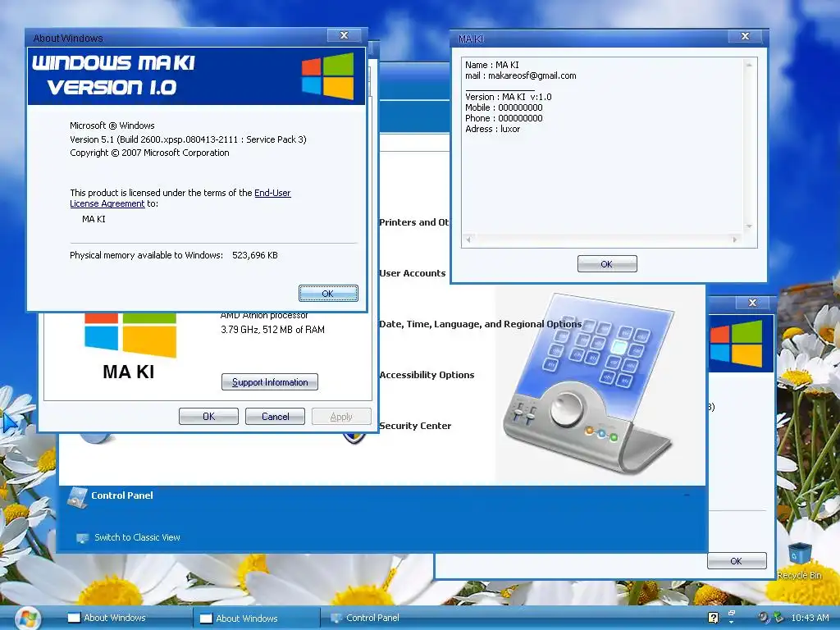The width and height of the screenshot is (840, 630).
Task: Click Cancel in System Properties dialog
Action: point(275,416)
